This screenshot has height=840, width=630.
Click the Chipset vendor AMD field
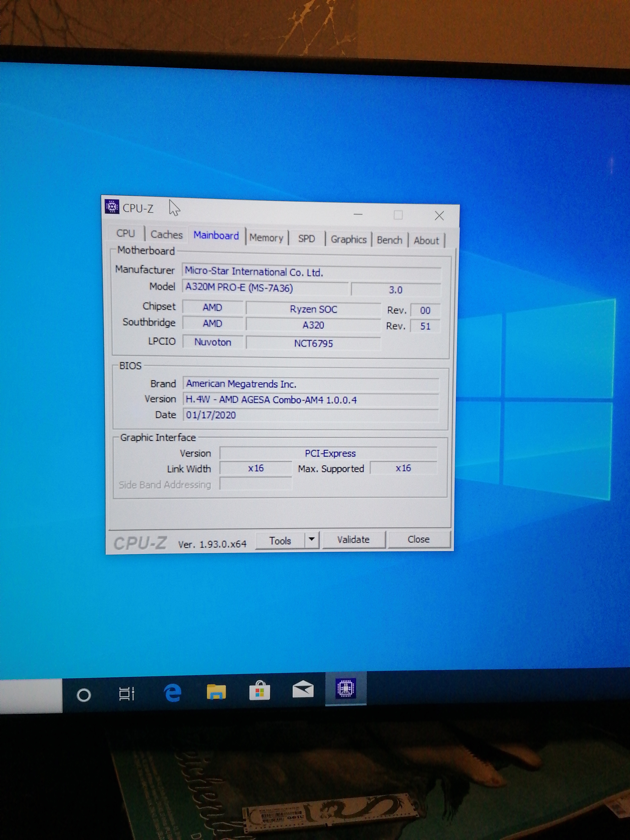point(213,307)
